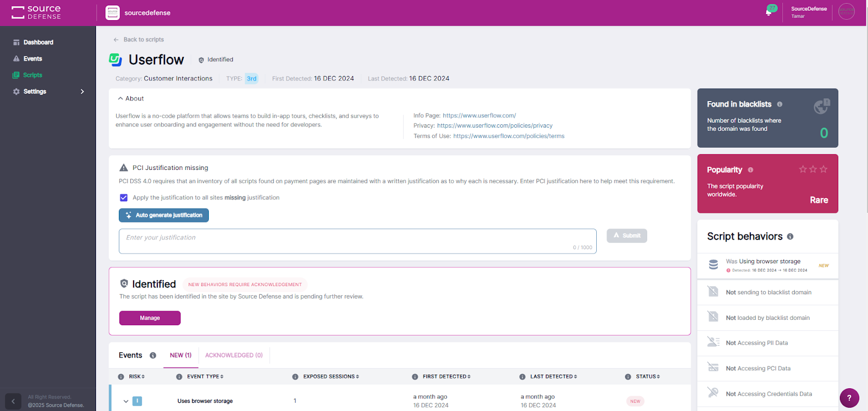Click the sourcedefense site icon
This screenshot has width=868, height=411.
click(x=112, y=12)
